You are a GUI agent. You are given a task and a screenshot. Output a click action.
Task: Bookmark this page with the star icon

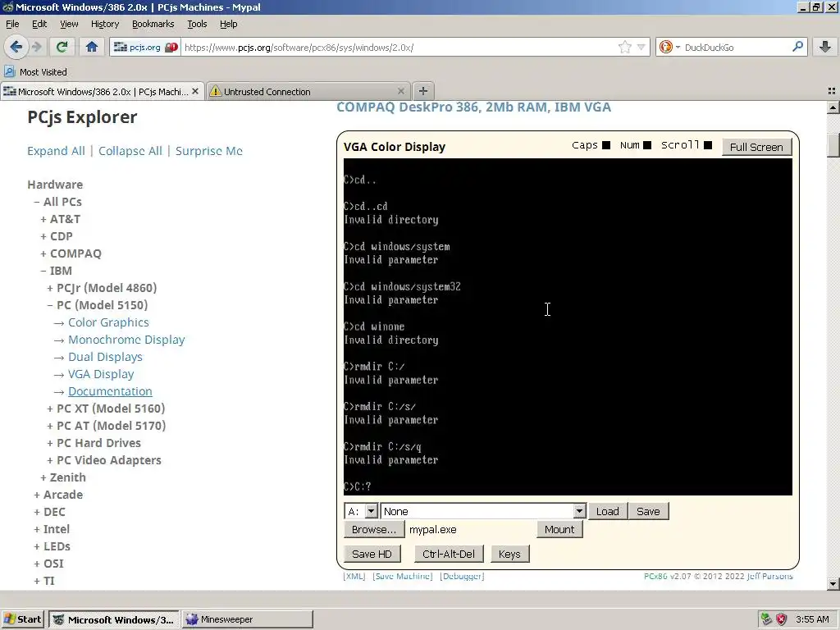point(624,47)
